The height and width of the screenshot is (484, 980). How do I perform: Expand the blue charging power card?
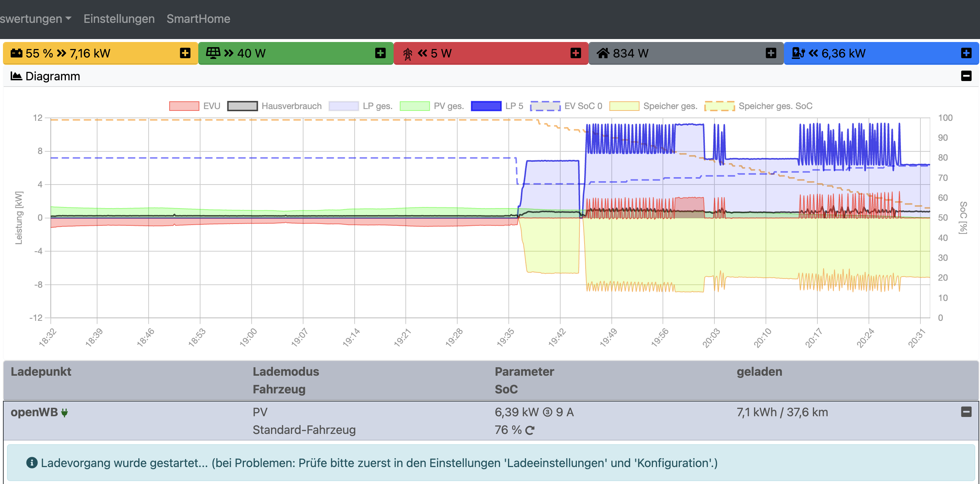point(966,53)
